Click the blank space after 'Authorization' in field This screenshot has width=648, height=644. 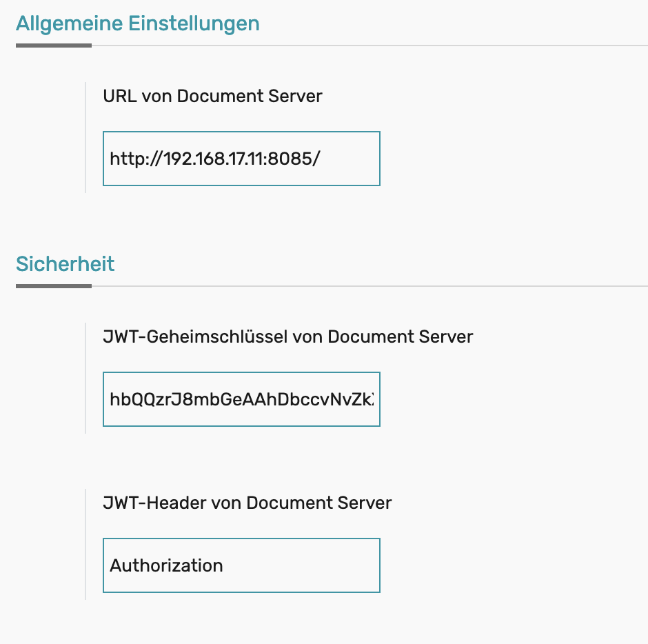point(302,566)
